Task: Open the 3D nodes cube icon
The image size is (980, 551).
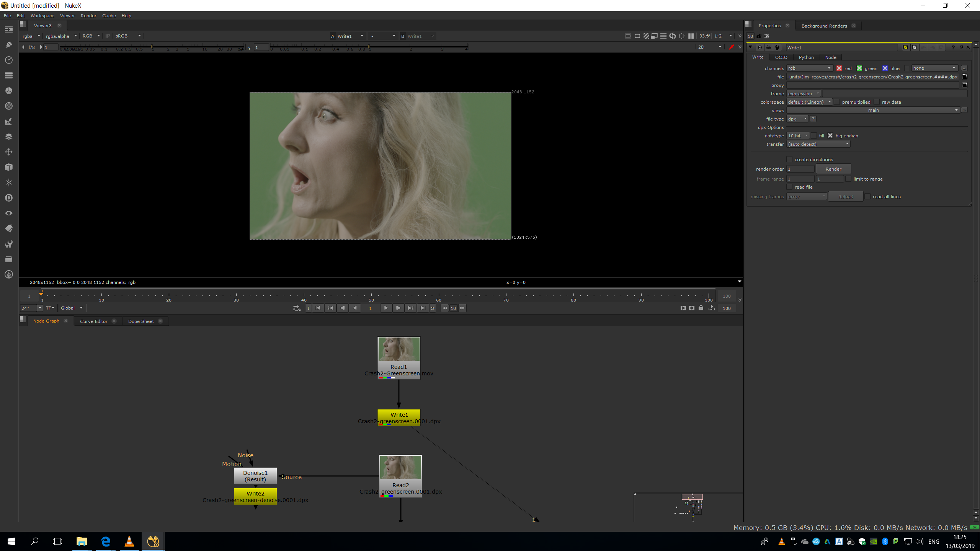Action: [x=9, y=167]
